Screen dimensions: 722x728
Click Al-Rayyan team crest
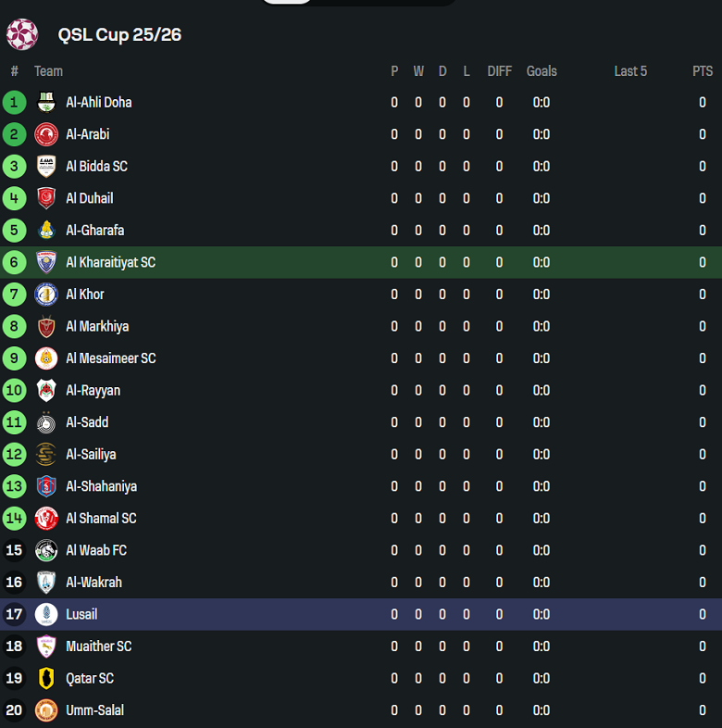pyautogui.click(x=46, y=391)
